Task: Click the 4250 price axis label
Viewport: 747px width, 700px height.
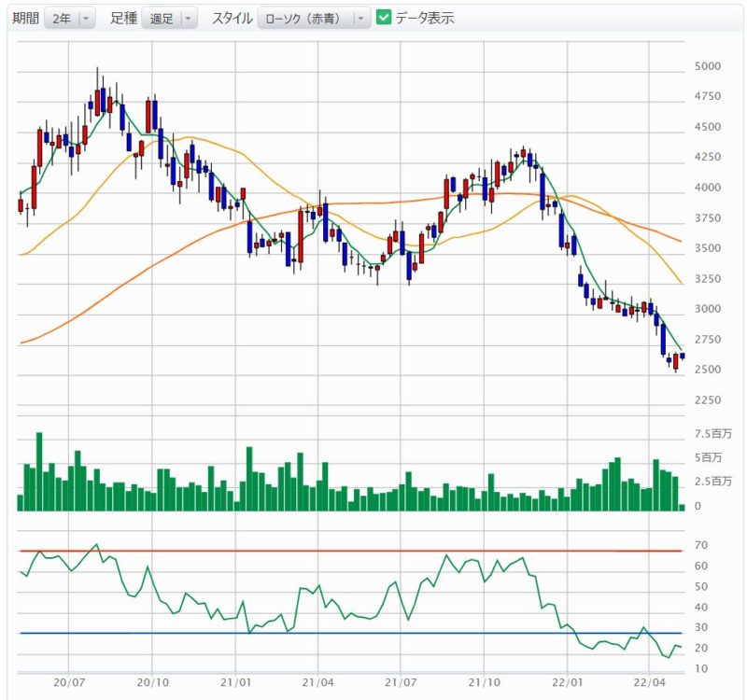Action: click(708, 157)
